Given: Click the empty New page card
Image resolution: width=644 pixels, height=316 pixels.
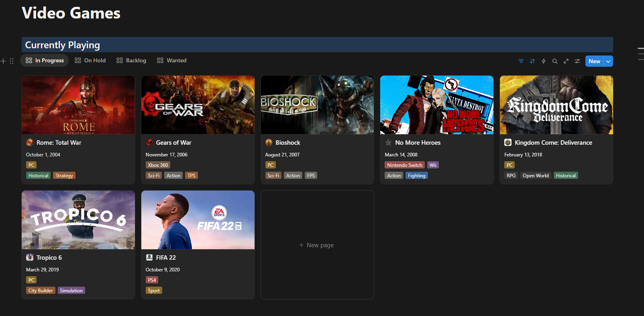Looking at the screenshot, I should [x=317, y=245].
